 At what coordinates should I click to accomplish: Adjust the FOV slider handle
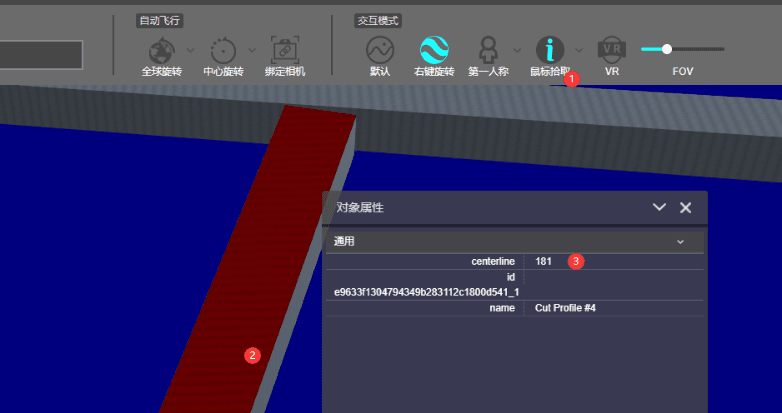click(667, 48)
